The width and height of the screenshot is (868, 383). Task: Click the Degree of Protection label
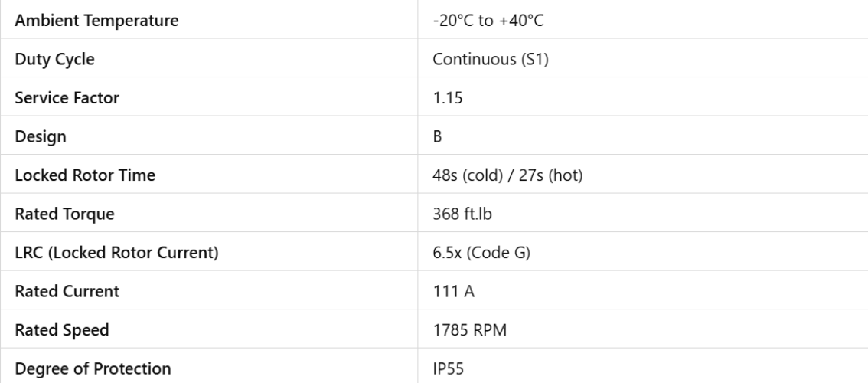pos(93,368)
